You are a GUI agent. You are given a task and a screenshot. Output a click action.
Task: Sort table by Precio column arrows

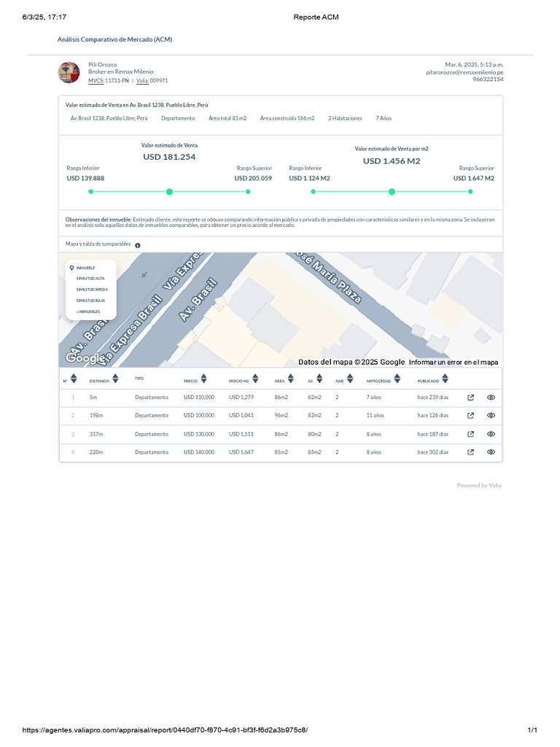[203, 379]
